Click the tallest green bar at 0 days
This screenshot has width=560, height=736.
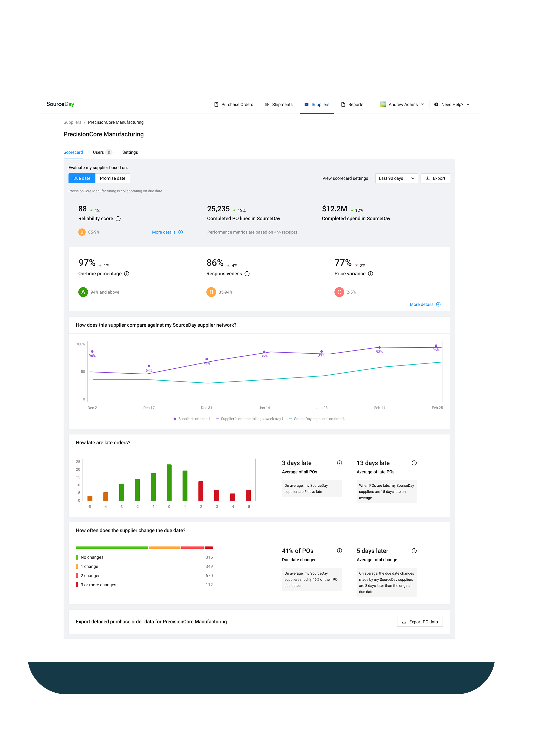tap(169, 483)
